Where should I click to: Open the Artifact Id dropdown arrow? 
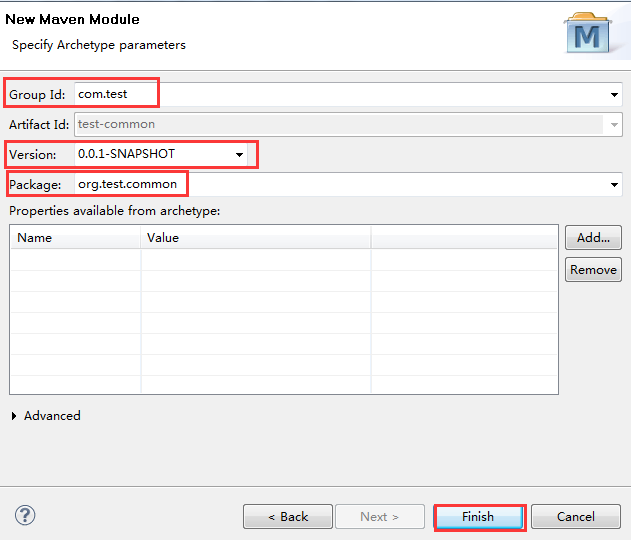pyautogui.click(x=614, y=125)
